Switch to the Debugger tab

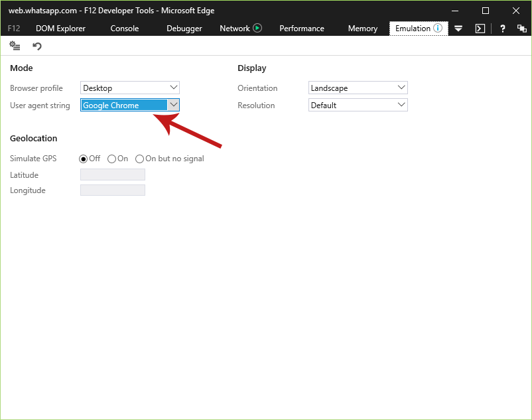point(184,29)
